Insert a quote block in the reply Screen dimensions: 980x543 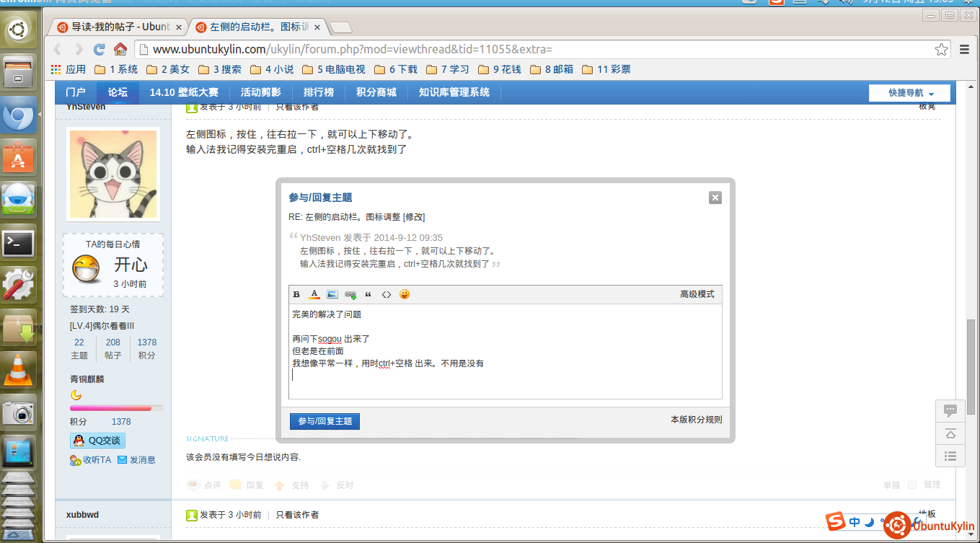(368, 295)
